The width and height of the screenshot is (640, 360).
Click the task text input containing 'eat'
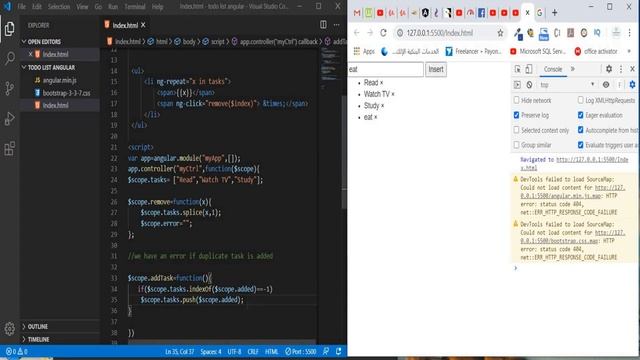coord(385,69)
